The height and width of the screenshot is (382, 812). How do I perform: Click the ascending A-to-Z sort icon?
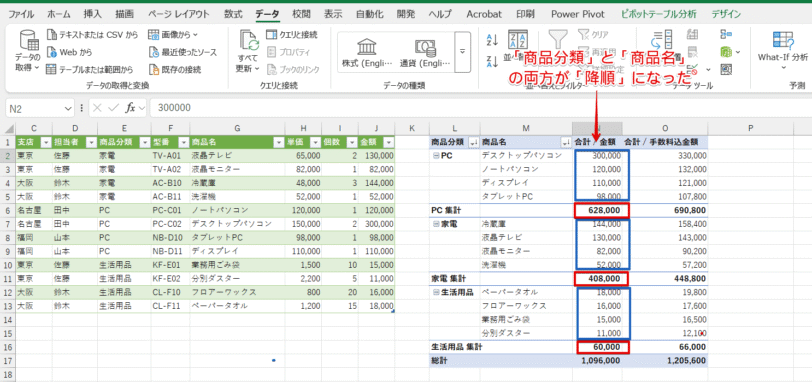492,39
